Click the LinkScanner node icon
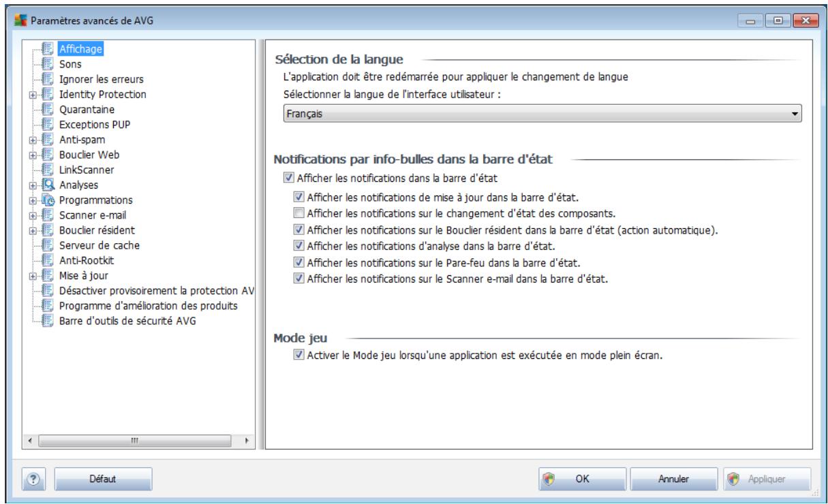 (46, 170)
